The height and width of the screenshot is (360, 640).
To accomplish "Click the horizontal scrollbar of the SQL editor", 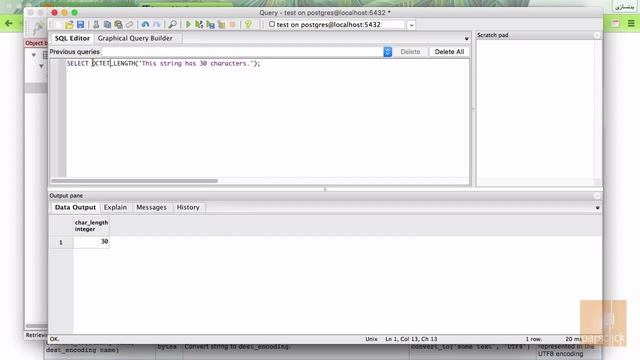I will coord(135,181).
